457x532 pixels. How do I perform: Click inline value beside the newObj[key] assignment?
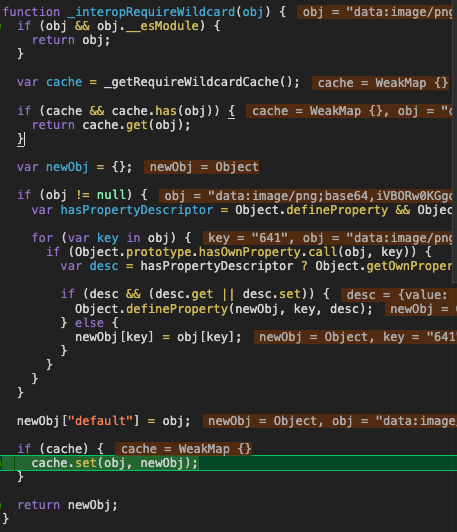(x=355, y=337)
